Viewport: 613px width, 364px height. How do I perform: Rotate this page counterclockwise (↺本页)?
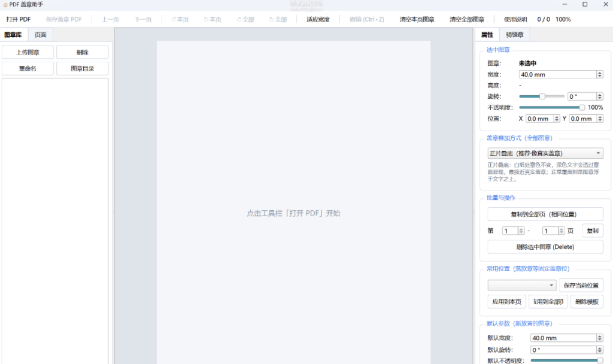click(180, 19)
